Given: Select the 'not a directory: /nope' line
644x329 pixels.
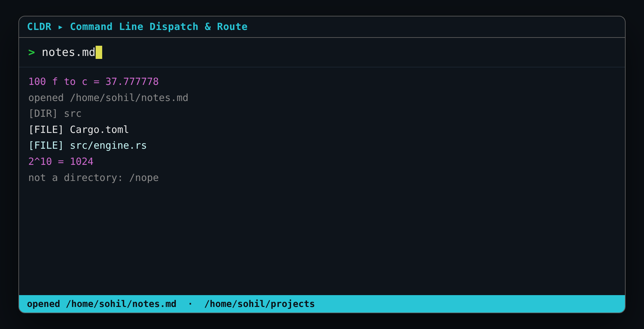Looking at the screenshot, I should [94, 178].
